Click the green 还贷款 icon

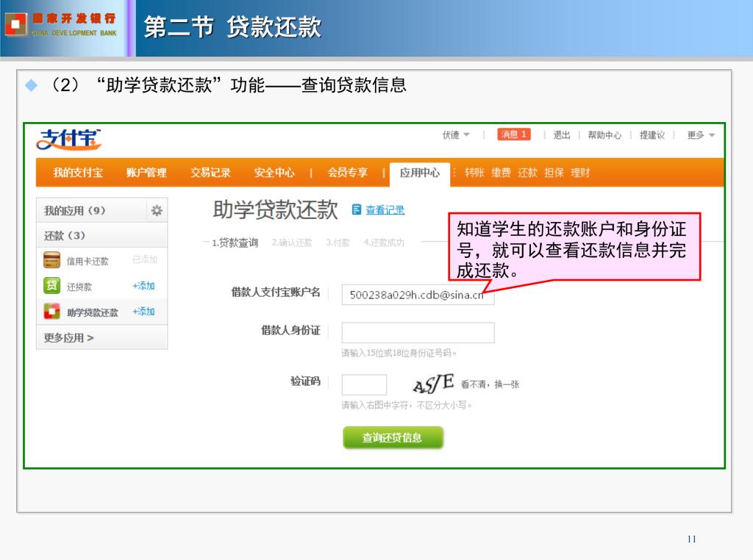(51, 287)
